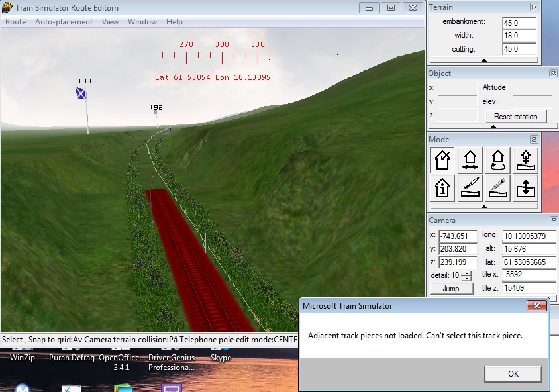The width and height of the screenshot is (559, 392).
Task: Focus the Object elev field
Action: 534,102
